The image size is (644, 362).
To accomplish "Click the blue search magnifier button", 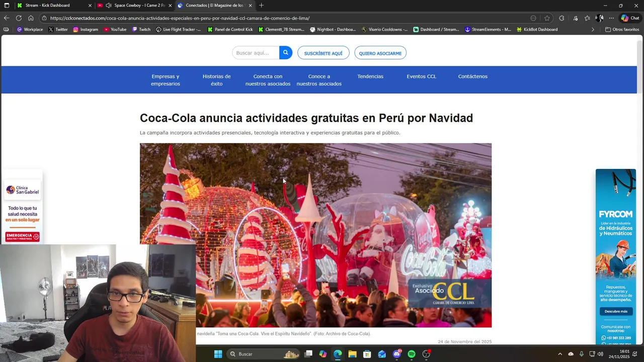I will [286, 53].
